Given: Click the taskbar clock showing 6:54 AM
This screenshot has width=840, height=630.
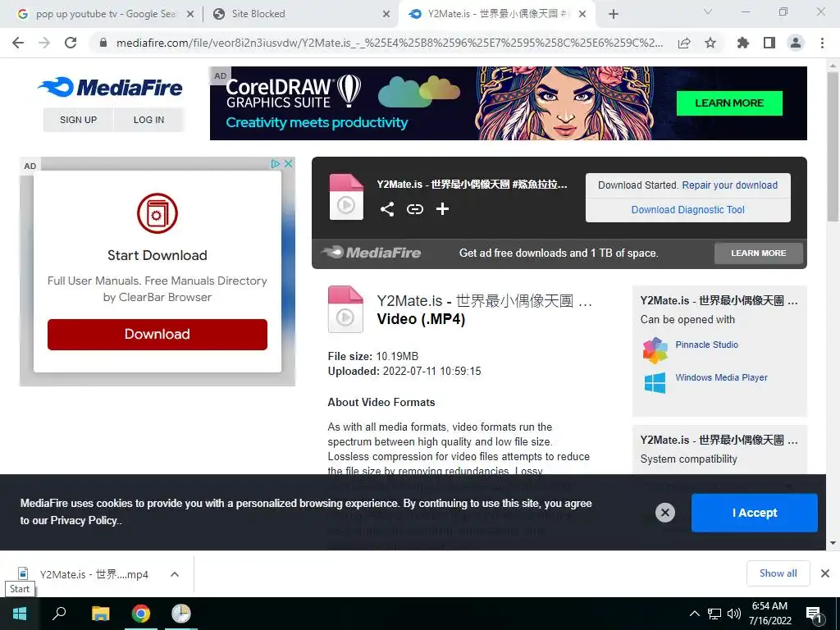Looking at the screenshot, I should click(769, 614).
